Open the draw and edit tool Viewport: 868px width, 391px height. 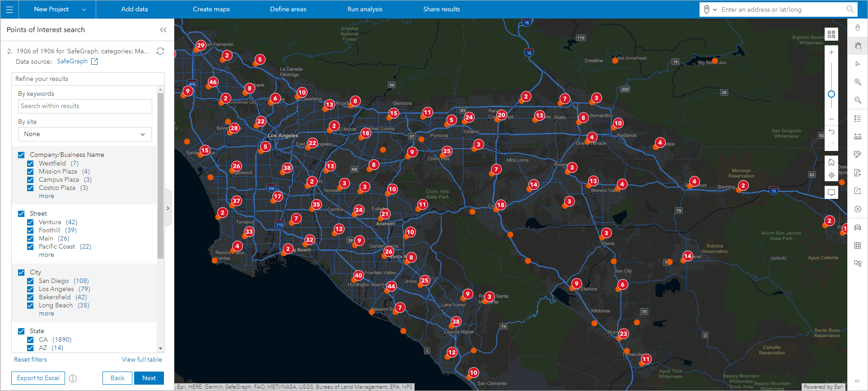pyautogui.click(x=858, y=155)
